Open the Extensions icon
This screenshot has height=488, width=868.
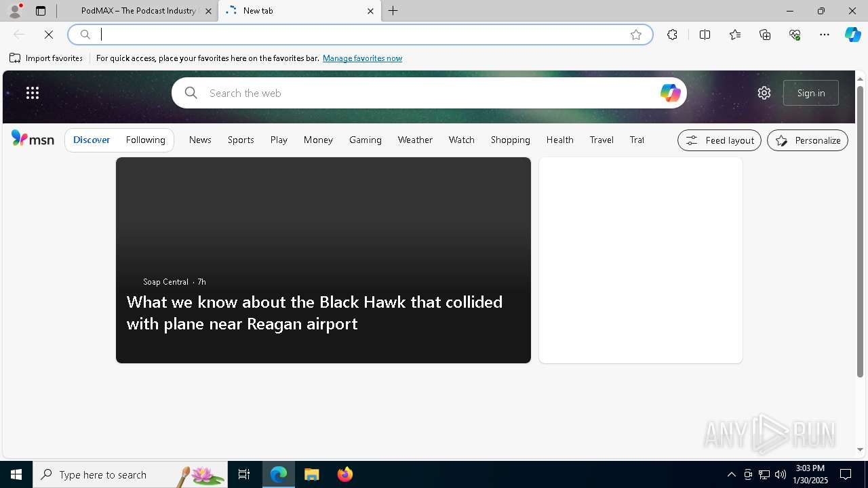pyautogui.click(x=672, y=35)
